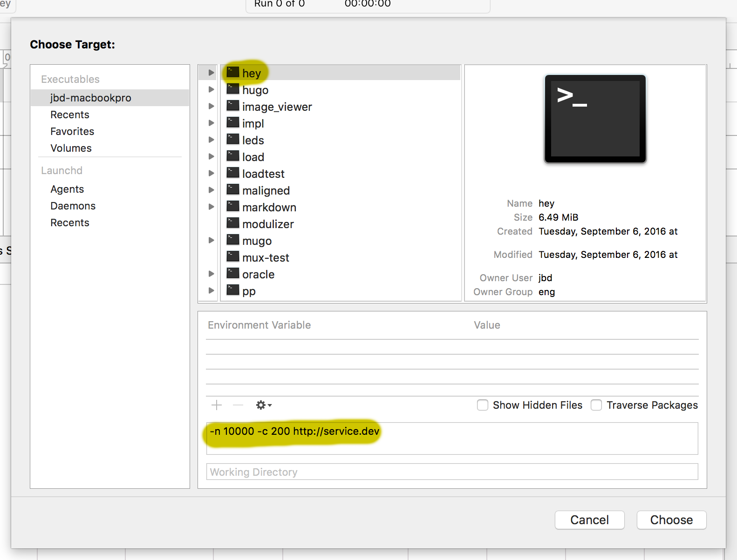
Task: Click the Value column header
Action: [487, 325]
